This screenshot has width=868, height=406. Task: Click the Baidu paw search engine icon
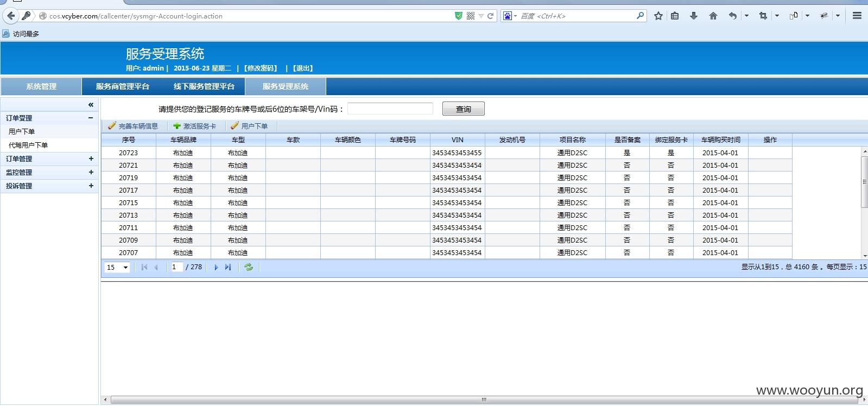[x=507, y=16]
